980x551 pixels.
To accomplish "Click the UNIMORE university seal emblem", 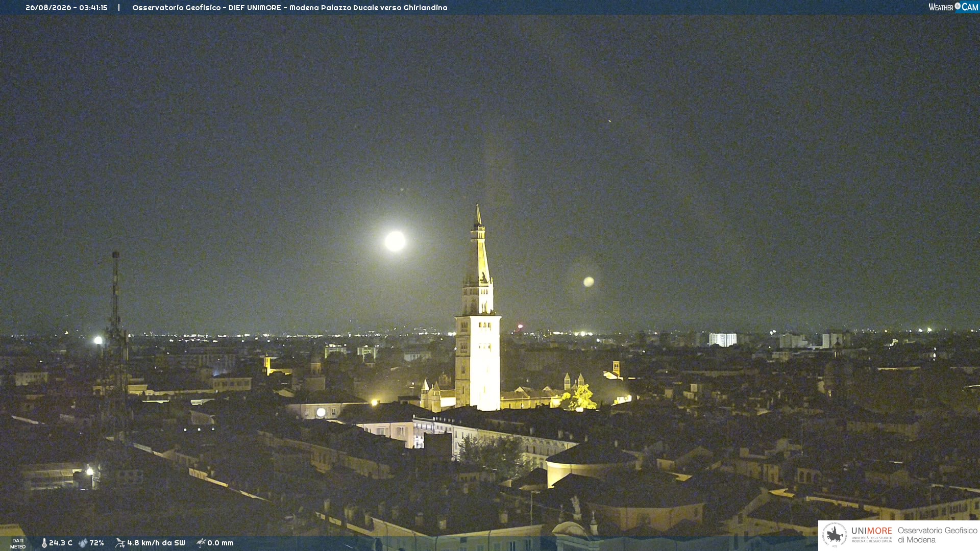I will click(835, 535).
